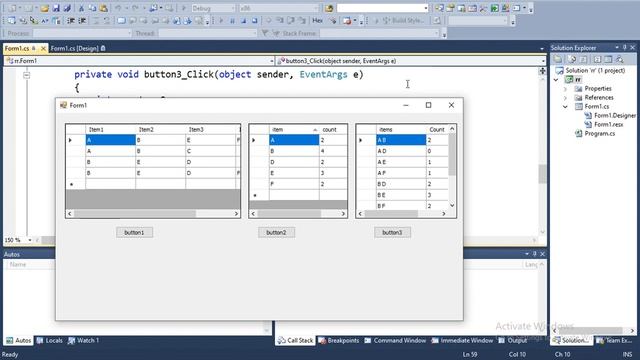The image size is (640, 360).
Task: Select Program.cs in Solution Explorer
Action: click(x=599, y=133)
